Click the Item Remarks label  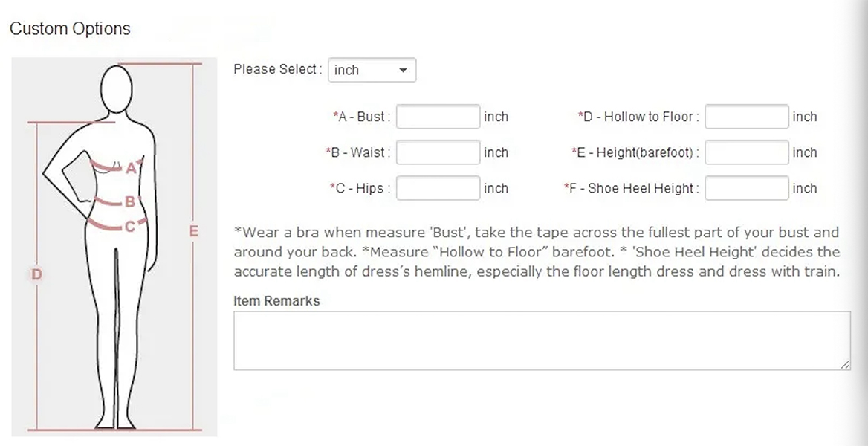point(276,301)
